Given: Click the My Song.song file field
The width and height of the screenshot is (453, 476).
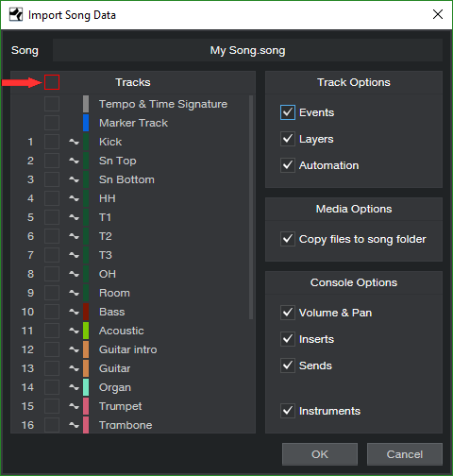Looking at the screenshot, I should pyautogui.click(x=247, y=50).
